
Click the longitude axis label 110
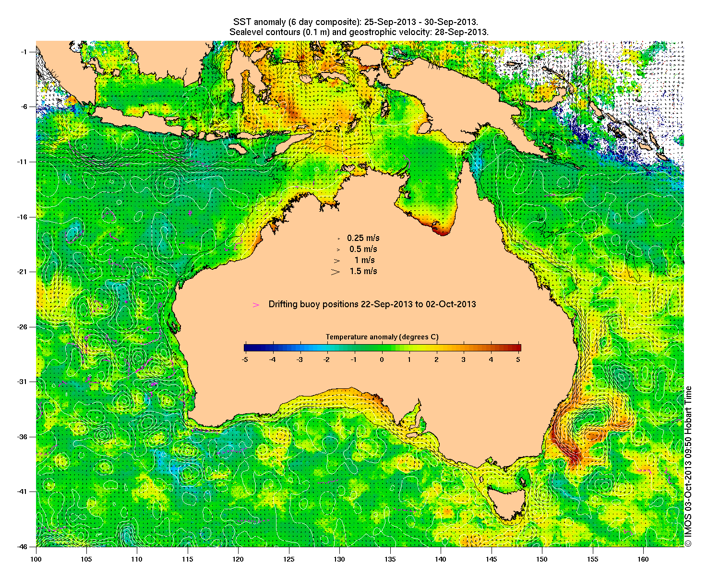136,559
